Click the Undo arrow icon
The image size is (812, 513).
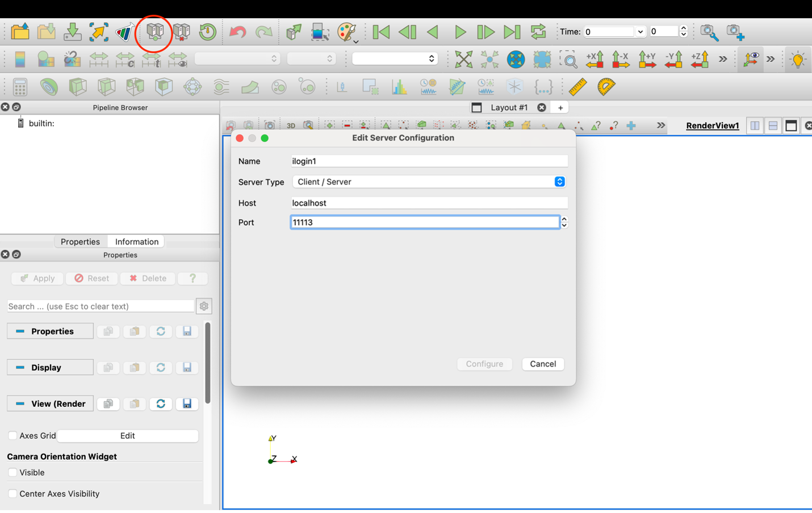tap(237, 32)
